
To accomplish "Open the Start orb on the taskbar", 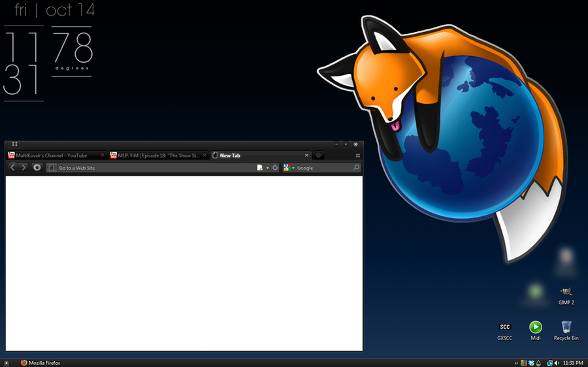I will tap(6, 363).
